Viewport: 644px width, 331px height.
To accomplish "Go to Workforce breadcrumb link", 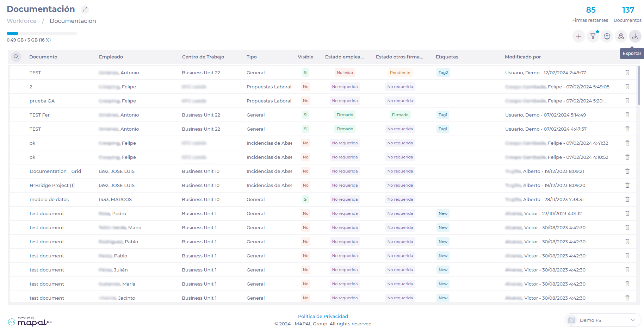I will click(x=21, y=21).
